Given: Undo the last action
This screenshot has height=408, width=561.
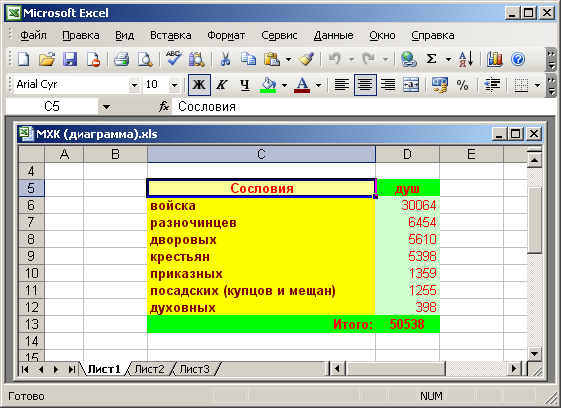Looking at the screenshot, I should tap(335, 59).
